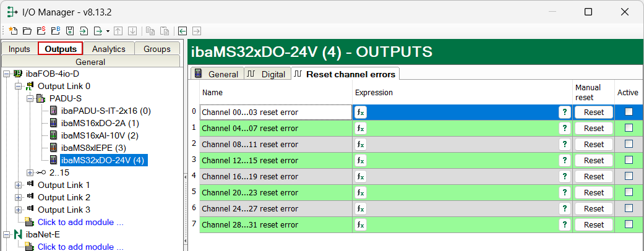Click 'Click to add module' under ibaFOB-4io-D
644x251 pixels.
(80, 223)
